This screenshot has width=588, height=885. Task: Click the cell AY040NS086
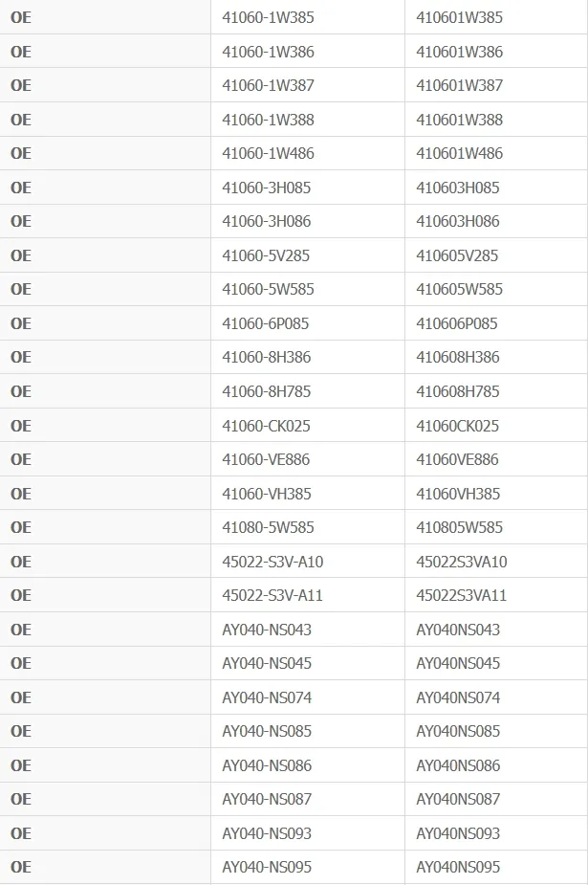pyautogui.click(x=458, y=765)
